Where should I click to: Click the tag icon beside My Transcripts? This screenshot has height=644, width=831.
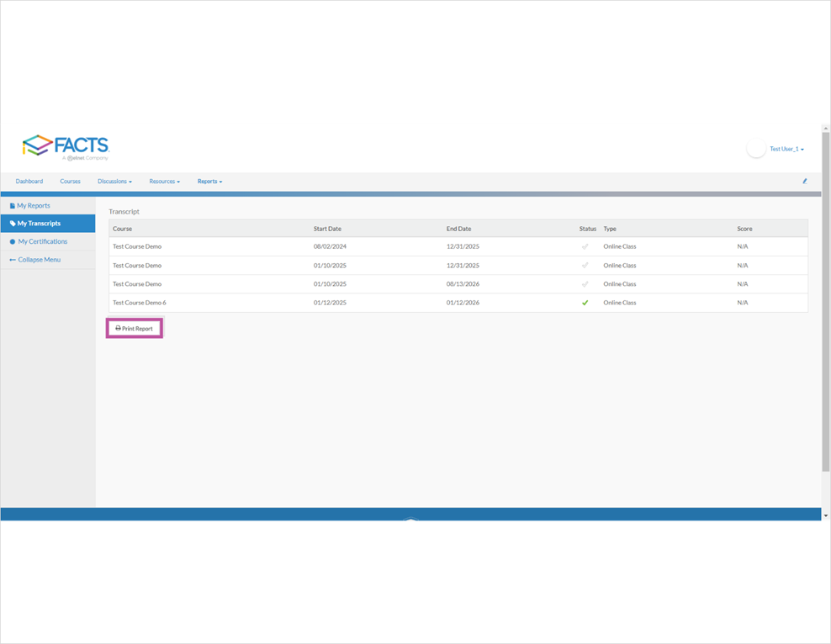[x=13, y=224]
